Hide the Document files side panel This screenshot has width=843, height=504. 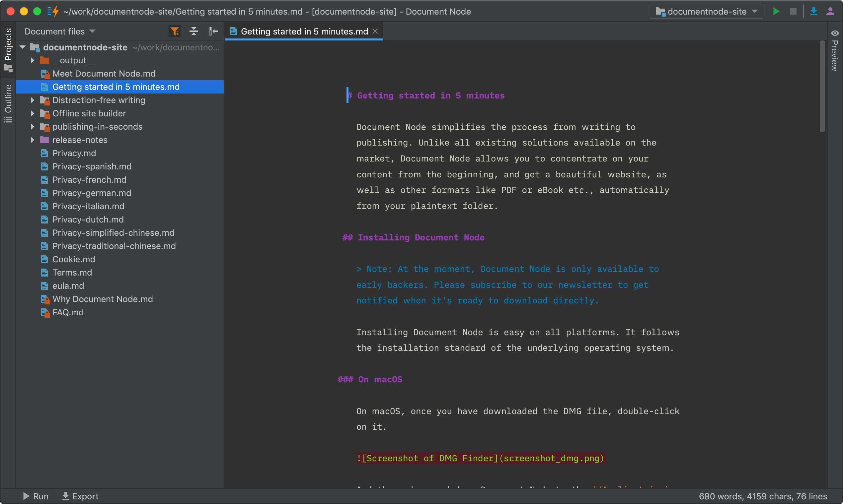pyautogui.click(x=213, y=31)
